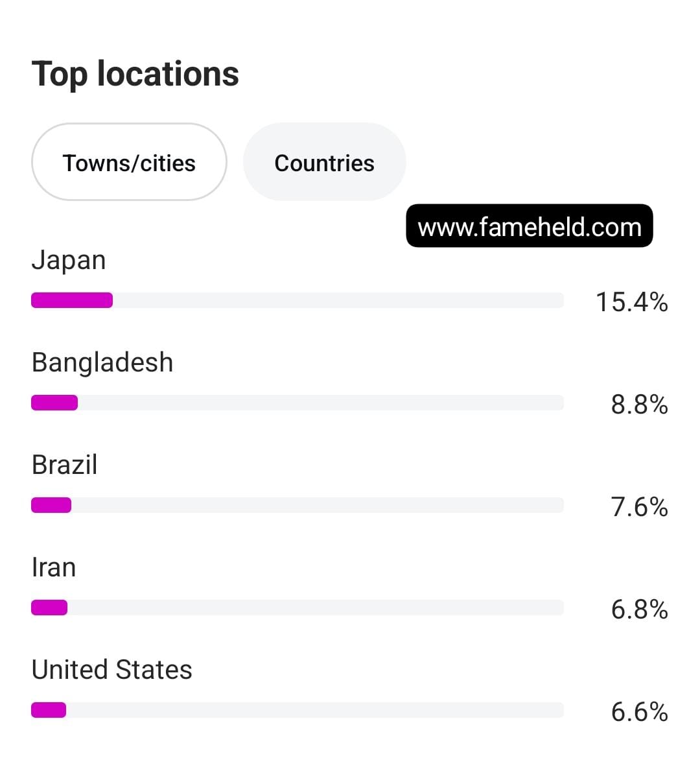The image size is (700, 780).
Task: Click the Iran percentage bar
Action: [297, 608]
